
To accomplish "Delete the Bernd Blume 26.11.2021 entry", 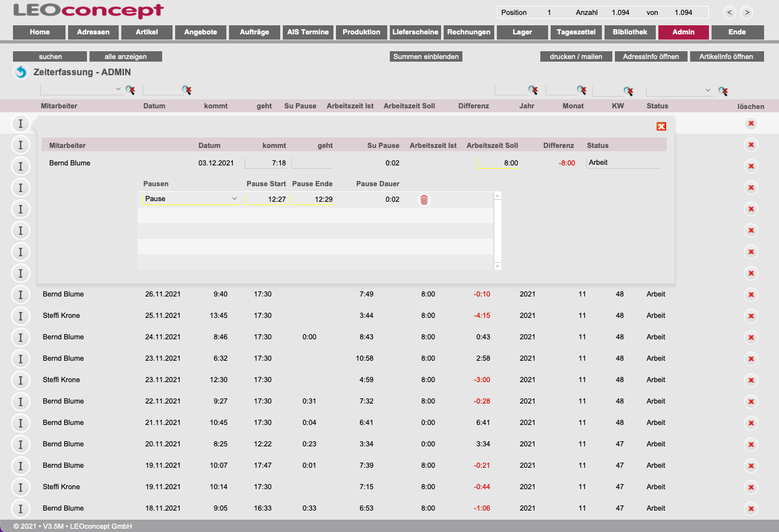I will (x=751, y=295).
